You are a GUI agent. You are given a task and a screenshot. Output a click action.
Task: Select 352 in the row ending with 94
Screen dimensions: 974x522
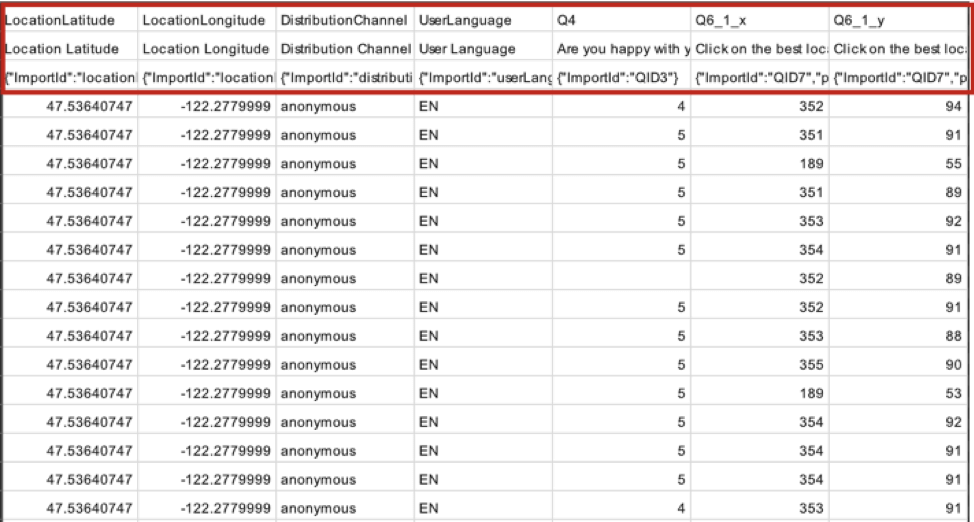point(760,106)
